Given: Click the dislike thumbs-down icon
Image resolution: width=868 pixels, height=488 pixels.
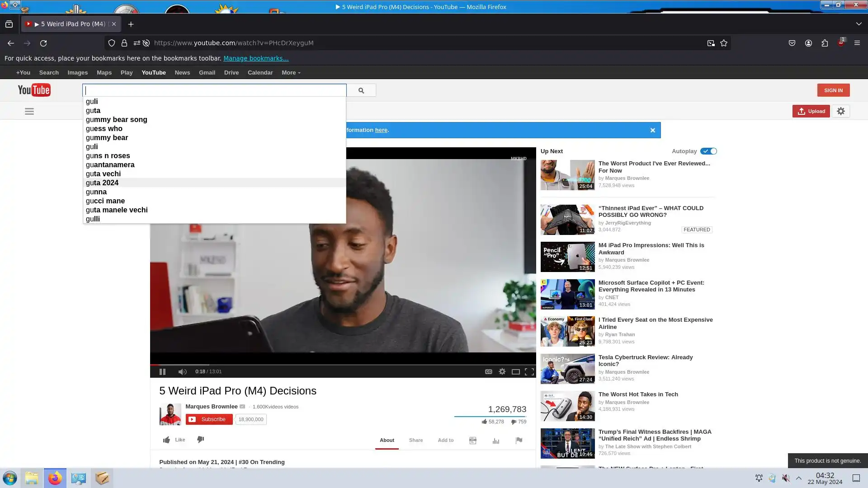Looking at the screenshot, I should tap(201, 440).
